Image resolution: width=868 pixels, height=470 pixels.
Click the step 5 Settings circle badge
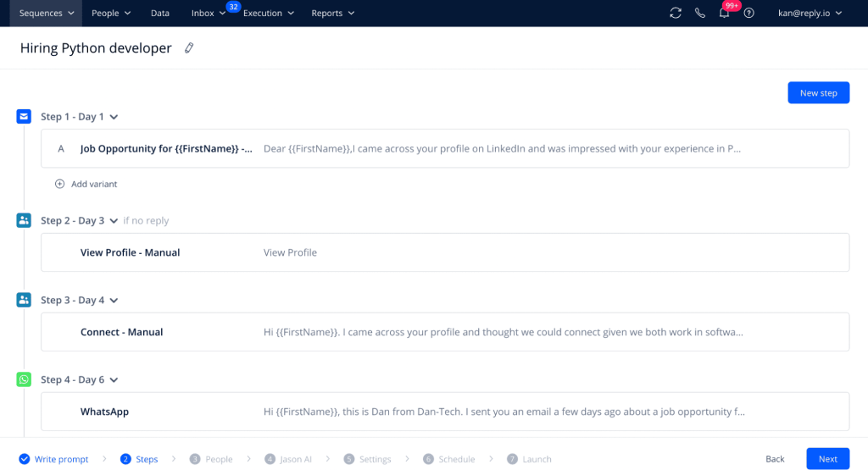coord(348,459)
